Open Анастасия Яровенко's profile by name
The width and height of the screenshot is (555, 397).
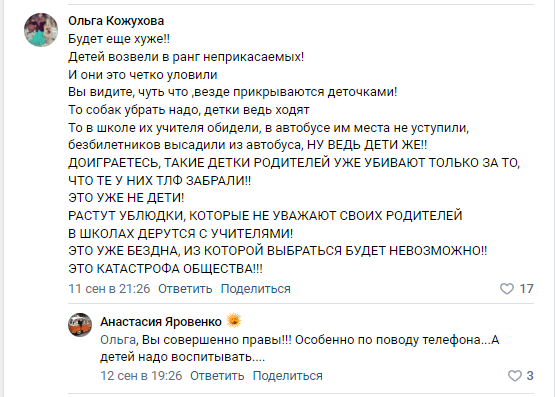pos(161,322)
